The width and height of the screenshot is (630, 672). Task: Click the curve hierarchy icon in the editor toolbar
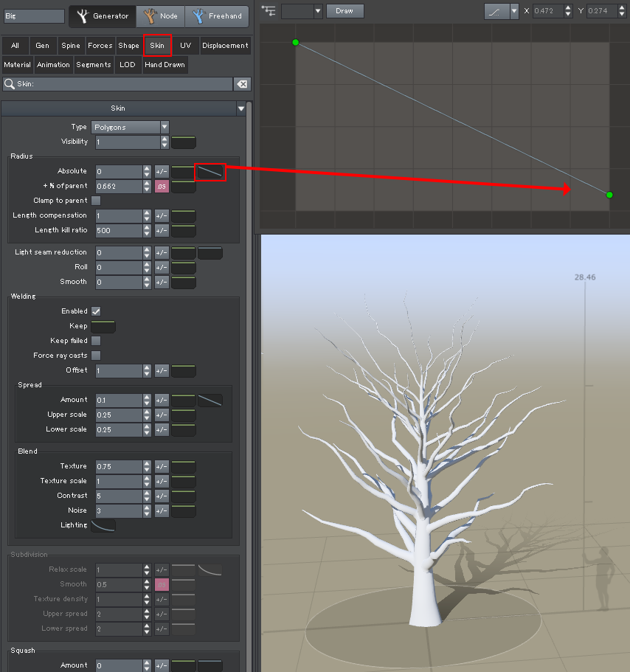[269, 11]
